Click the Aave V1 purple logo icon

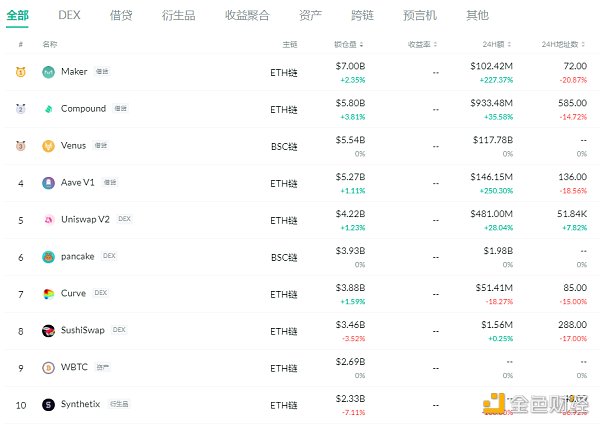(x=48, y=183)
